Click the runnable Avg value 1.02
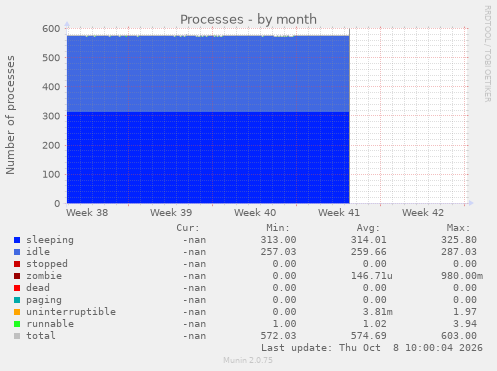 (x=375, y=324)
